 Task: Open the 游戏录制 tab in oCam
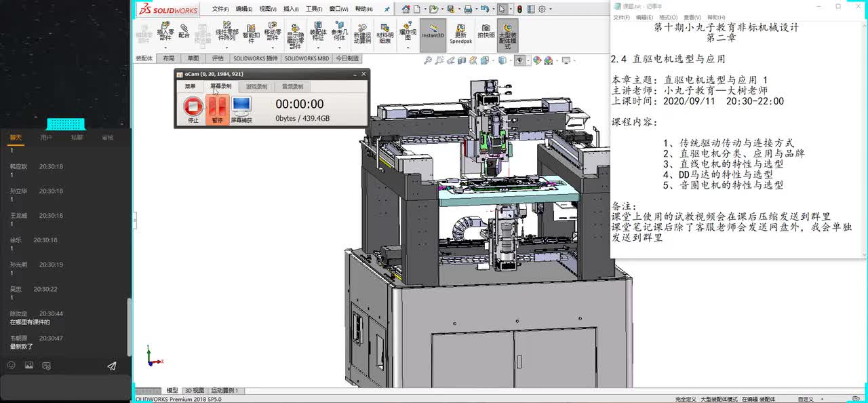tap(256, 87)
